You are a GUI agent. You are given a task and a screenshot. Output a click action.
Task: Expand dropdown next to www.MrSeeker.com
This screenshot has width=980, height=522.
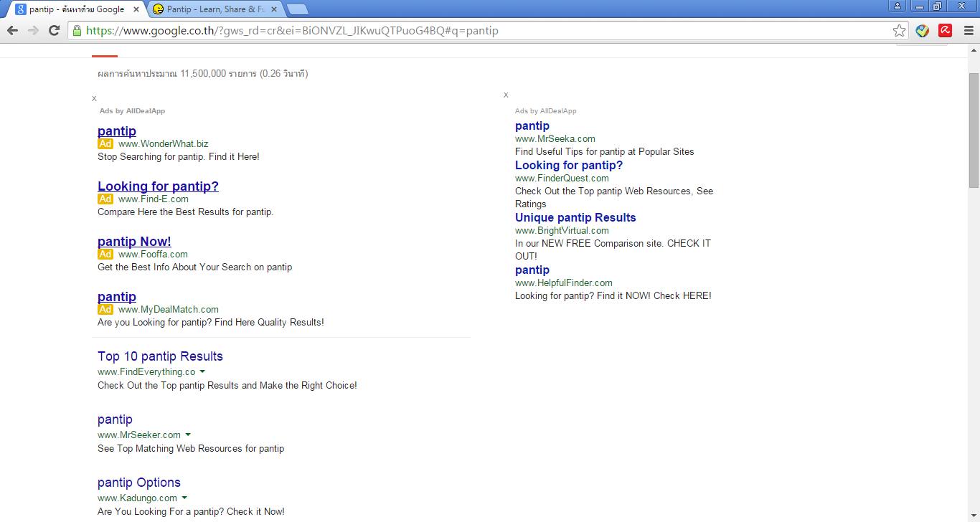pyautogui.click(x=188, y=435)
